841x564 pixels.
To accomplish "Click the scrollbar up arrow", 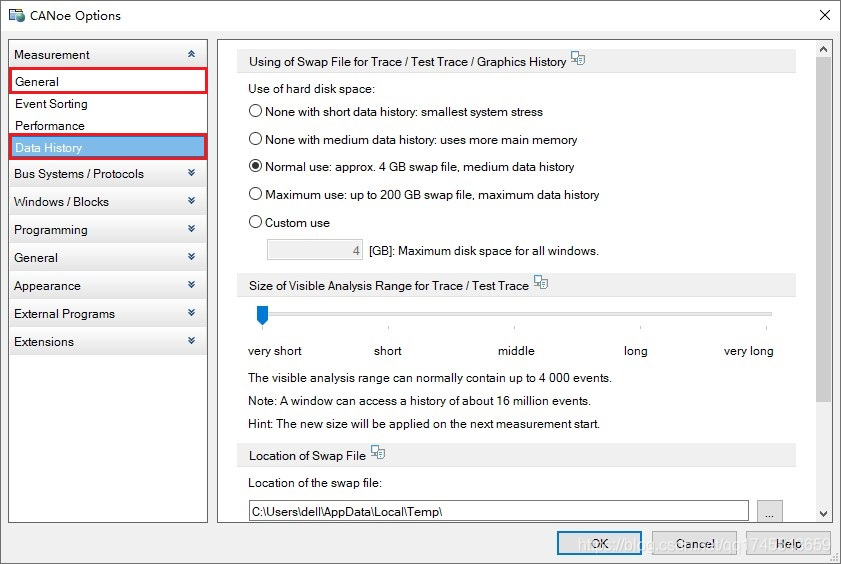I will pyautogui.click(x=823, y=49).
